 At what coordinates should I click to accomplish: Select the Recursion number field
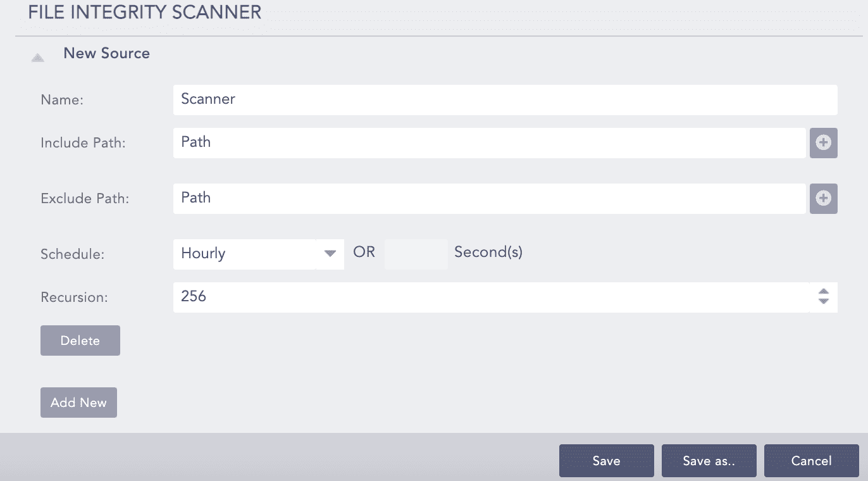tap(490, 297)
